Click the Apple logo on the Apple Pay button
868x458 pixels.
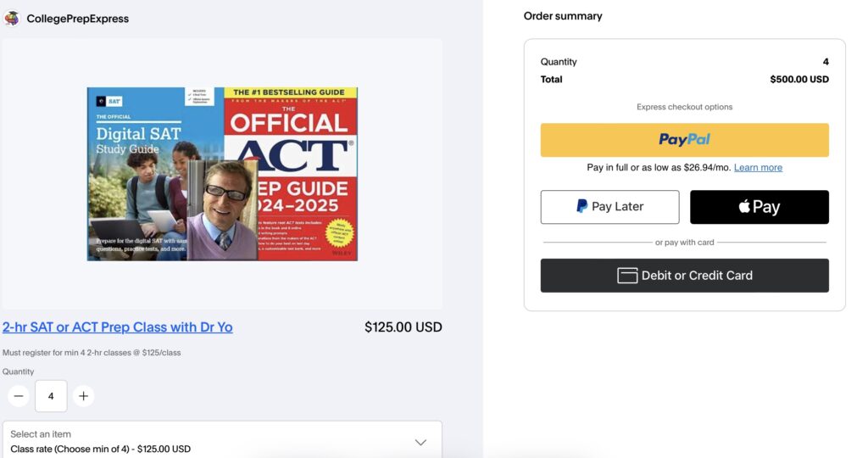click(744, 207)
